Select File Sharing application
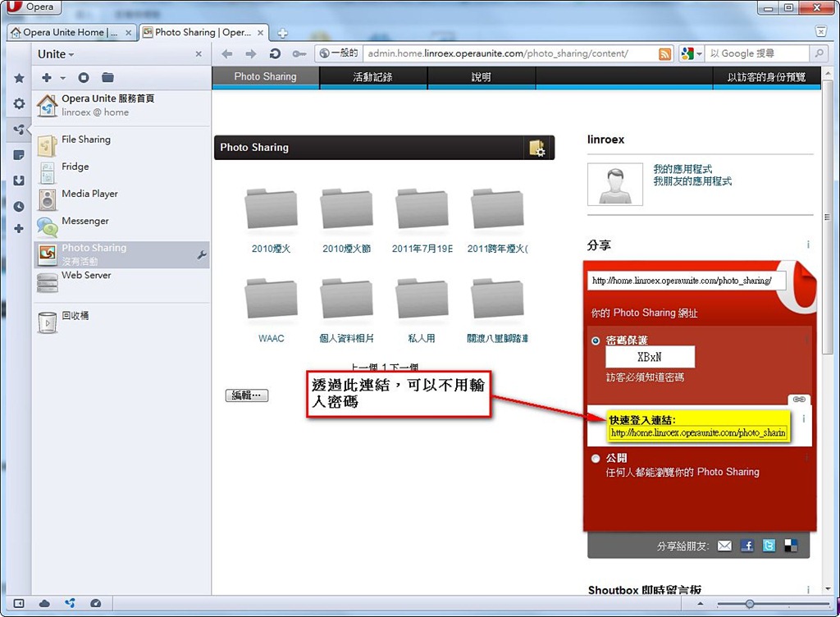The image size is (840, 617). [x=121, y=145]
